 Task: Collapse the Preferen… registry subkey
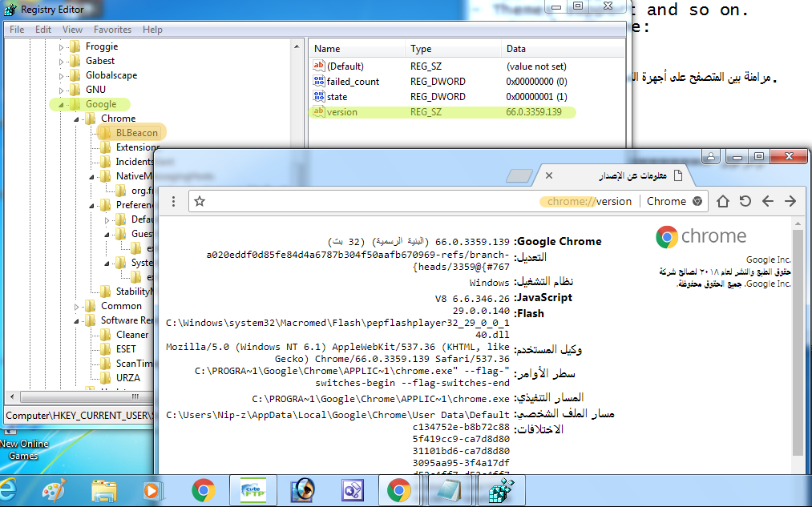click(91, 206)
